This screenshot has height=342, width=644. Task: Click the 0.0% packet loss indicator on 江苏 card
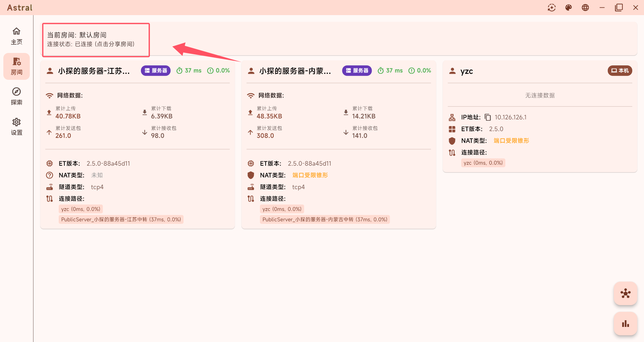click(x=218, y=70)
